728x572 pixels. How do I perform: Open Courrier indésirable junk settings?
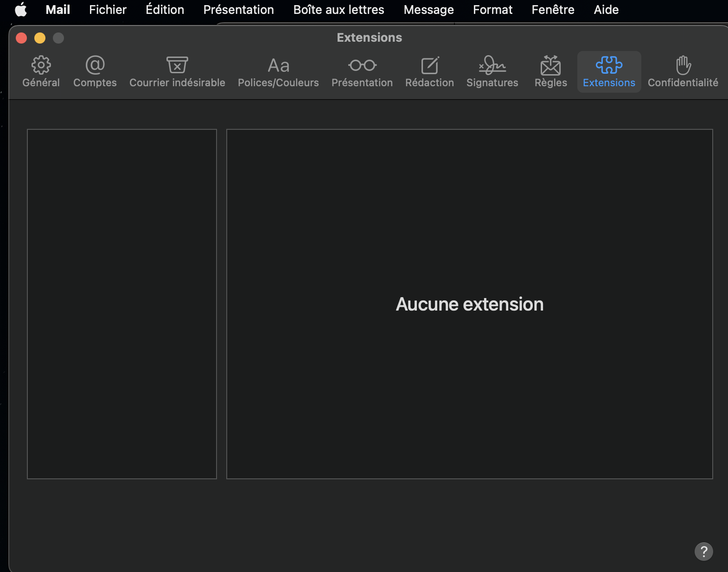pos(177,72)
